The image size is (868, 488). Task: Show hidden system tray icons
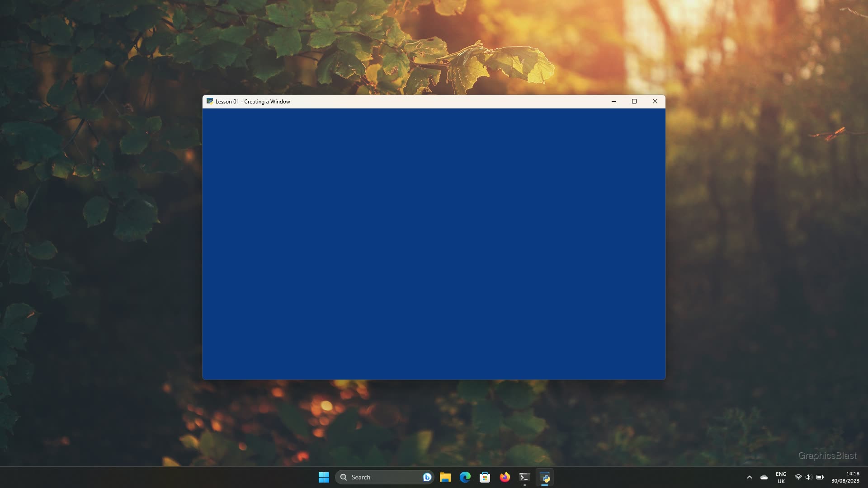pyautogui.click(x=749, y=477)
